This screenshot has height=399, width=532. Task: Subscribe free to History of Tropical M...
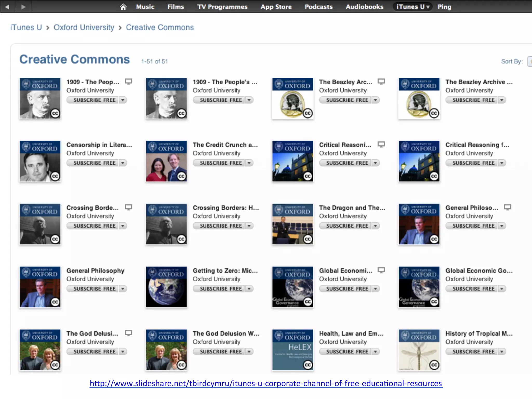tap(472, 351)
